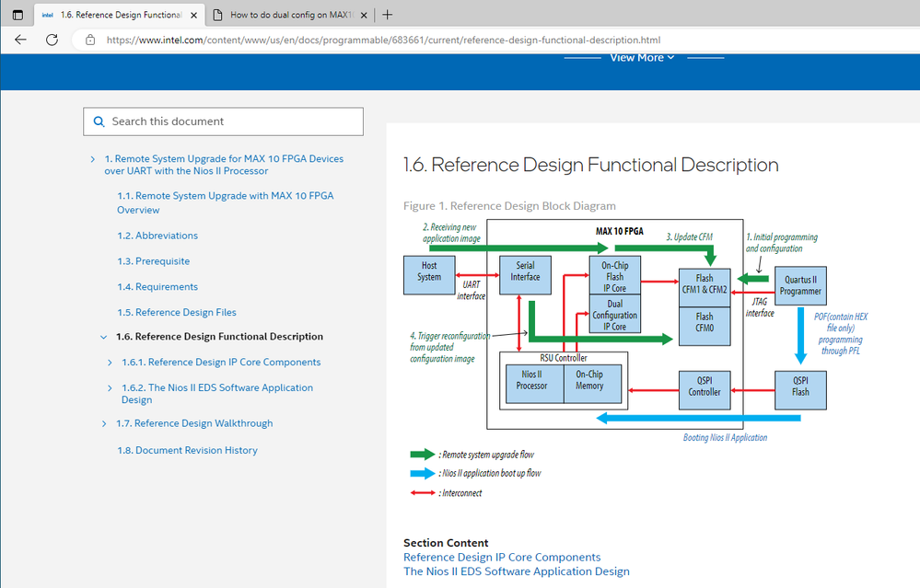This screenshot has height=588, width=920.
Task: Click the browser back arrow
Action: pos(20,40)
